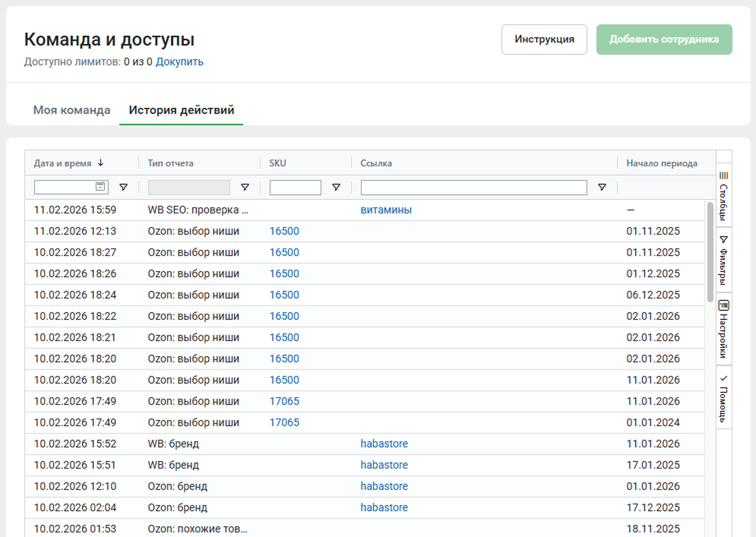
Task: Toggle sort arrow on Дата и время
Action: click(x=101, y=163)
